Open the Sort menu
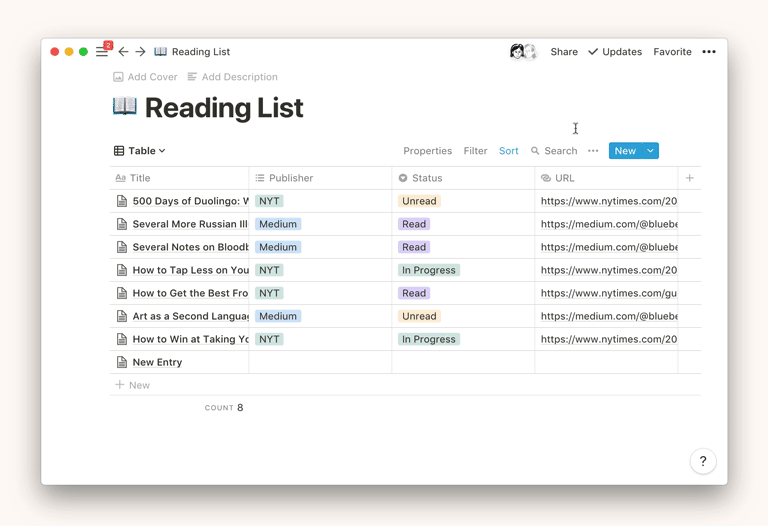The height and width of the screenshot is (526, 768). [x=508, y=151]
